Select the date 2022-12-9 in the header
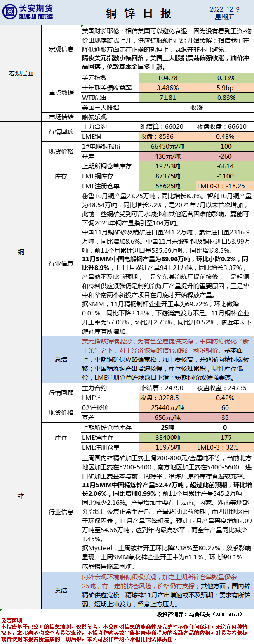Viewport: 254px width, 644px height. (x=224, y=9)
